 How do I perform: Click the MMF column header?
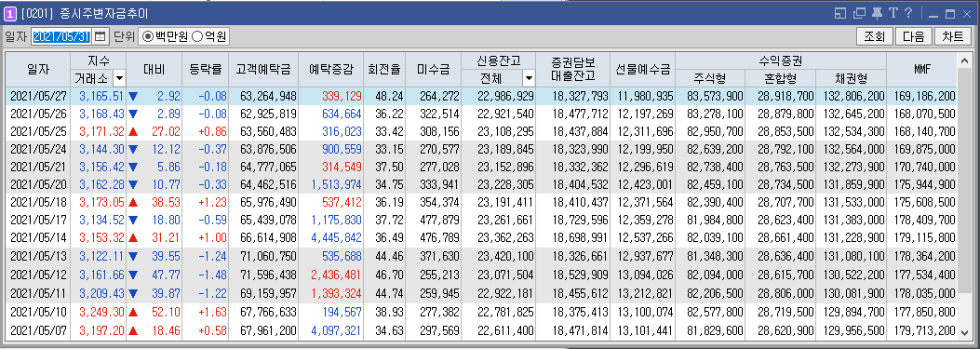(922, 70)
